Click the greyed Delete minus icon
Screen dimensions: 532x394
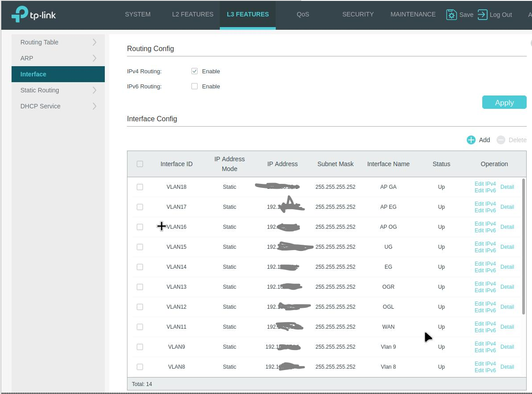501,140
